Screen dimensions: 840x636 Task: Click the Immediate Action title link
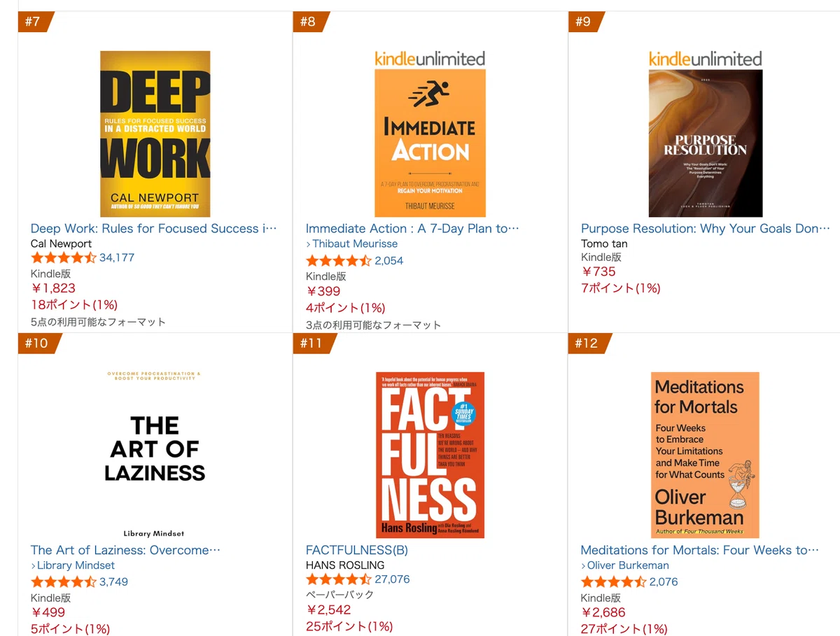(412, 229)
